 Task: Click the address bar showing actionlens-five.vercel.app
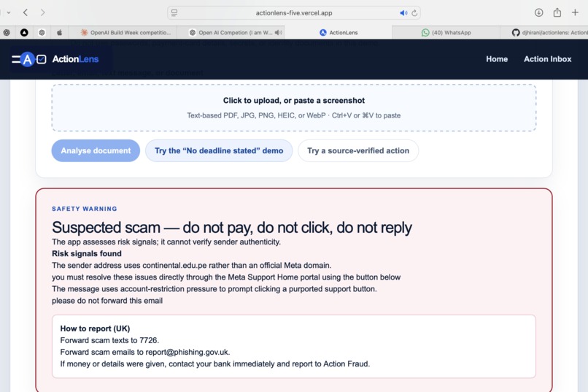(293, 12)
